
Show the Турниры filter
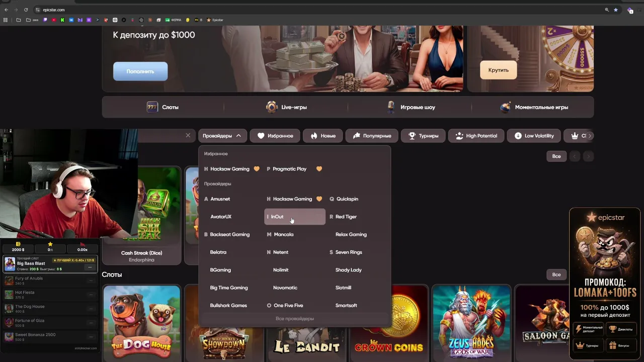click(423, 136)
